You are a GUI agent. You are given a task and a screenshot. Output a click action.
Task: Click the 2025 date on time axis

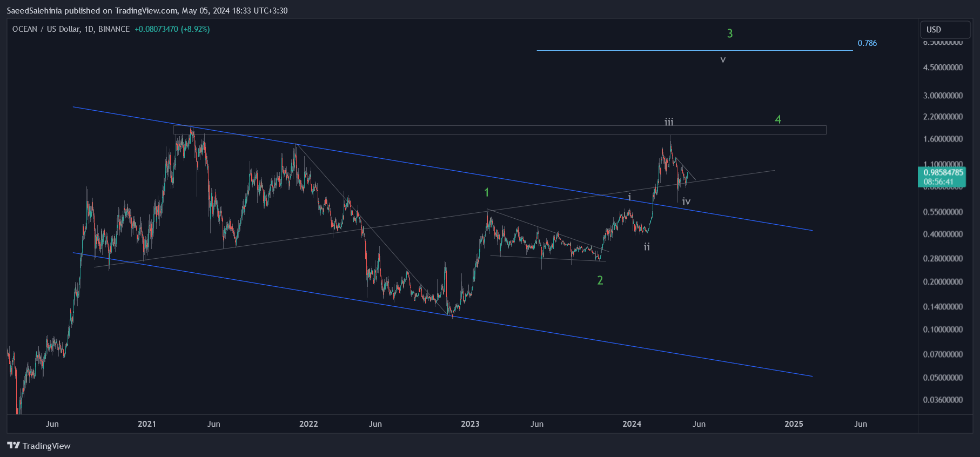point(794,424)
